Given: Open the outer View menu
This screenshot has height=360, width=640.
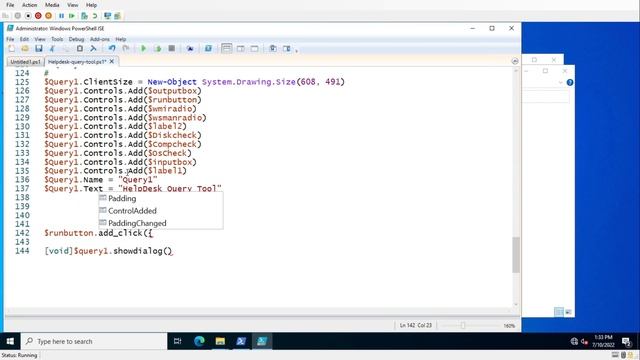Looking at the screenshot, I should pyautogui.click(x=73, y=5).
